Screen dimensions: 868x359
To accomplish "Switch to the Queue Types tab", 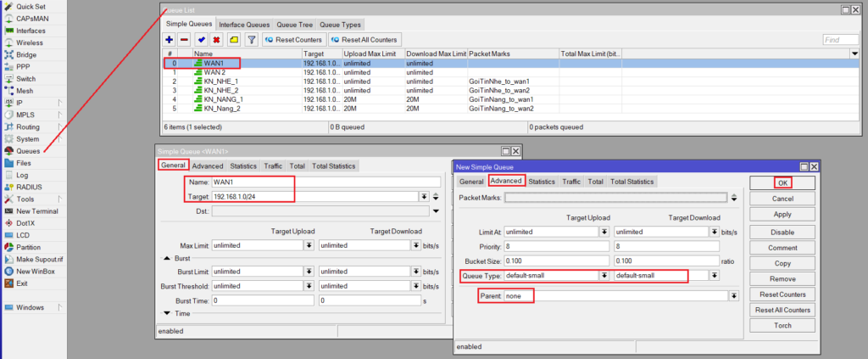I will pyautogui.click(x=340, y=24).
